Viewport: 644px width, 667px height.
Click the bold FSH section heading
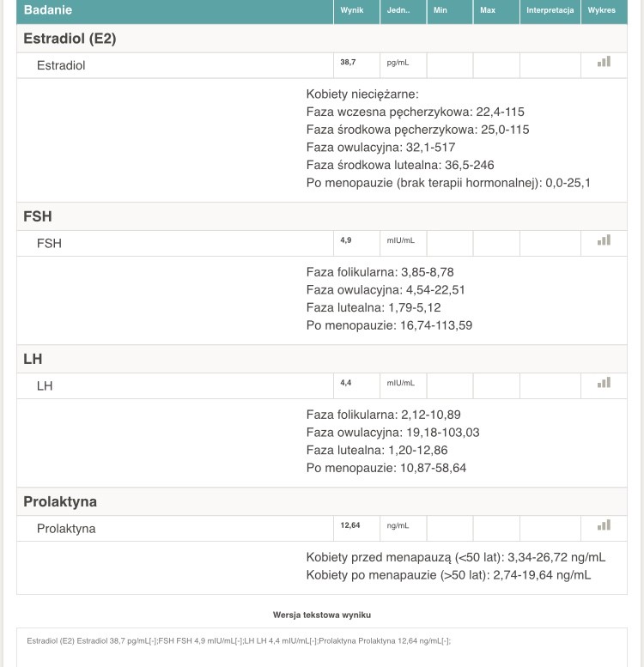pos(38,216)
